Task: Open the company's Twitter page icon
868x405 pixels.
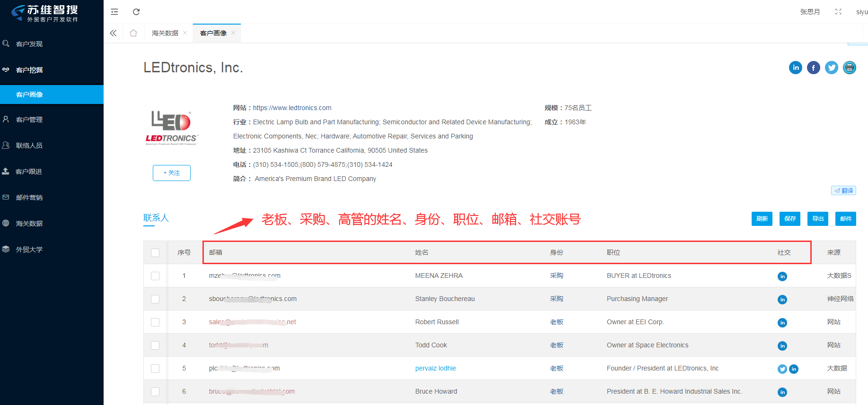Action: [831, 68]
